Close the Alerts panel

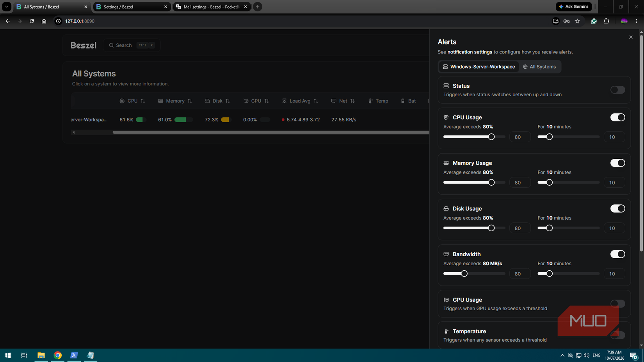631,37
